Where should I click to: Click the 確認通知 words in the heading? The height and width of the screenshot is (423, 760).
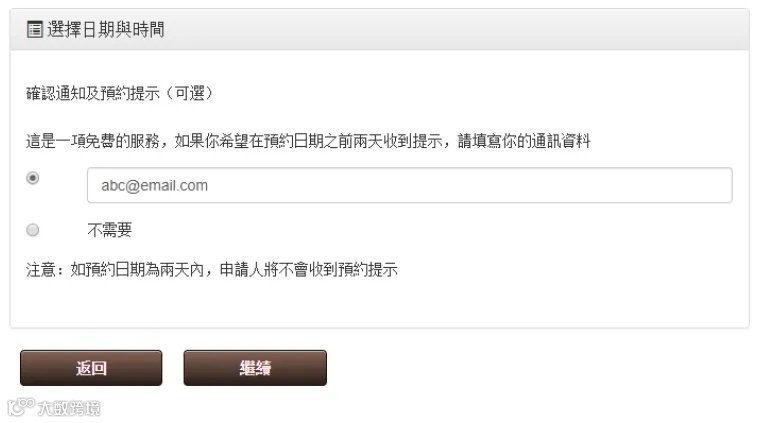[55, 93]
